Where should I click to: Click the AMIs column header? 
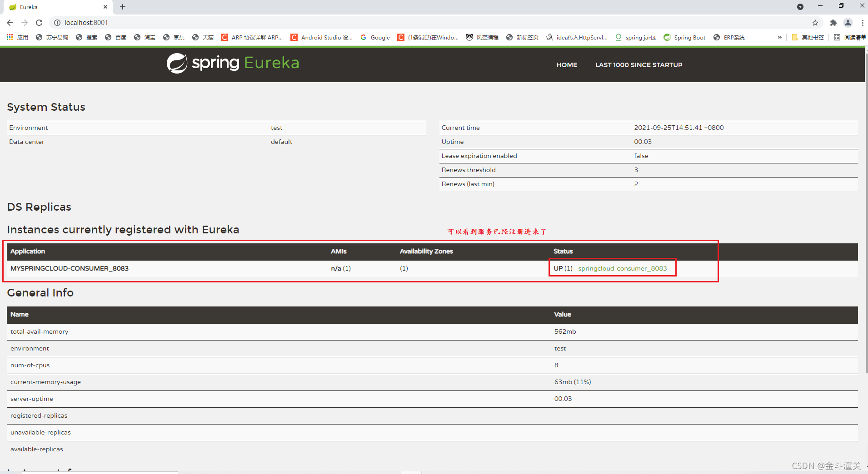339,251
